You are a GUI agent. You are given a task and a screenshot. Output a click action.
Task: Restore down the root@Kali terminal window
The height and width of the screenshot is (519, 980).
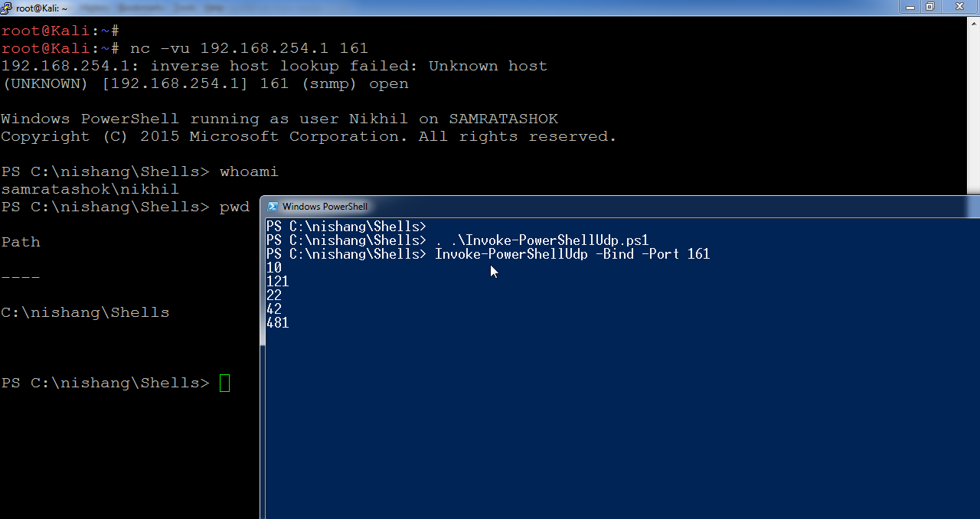[929, 6]
